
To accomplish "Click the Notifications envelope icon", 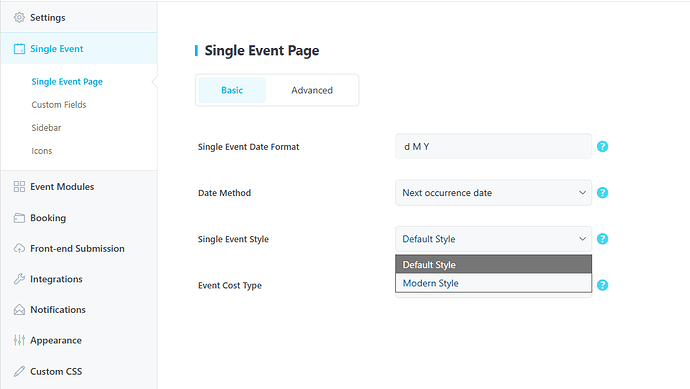I will pyautogui.click(x=19, y=310).
